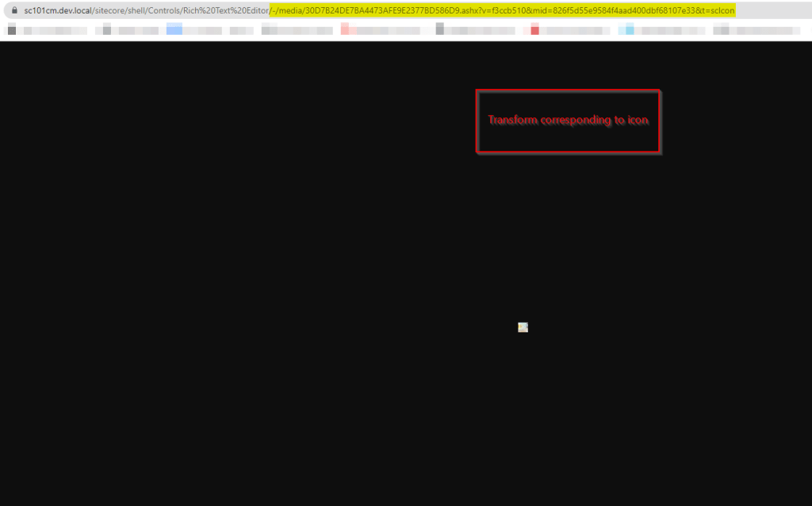The height and width of the screenshot is (506, 812).
Task: Open the second gray-icon bookmark in the bar
Action: point(107,30)
